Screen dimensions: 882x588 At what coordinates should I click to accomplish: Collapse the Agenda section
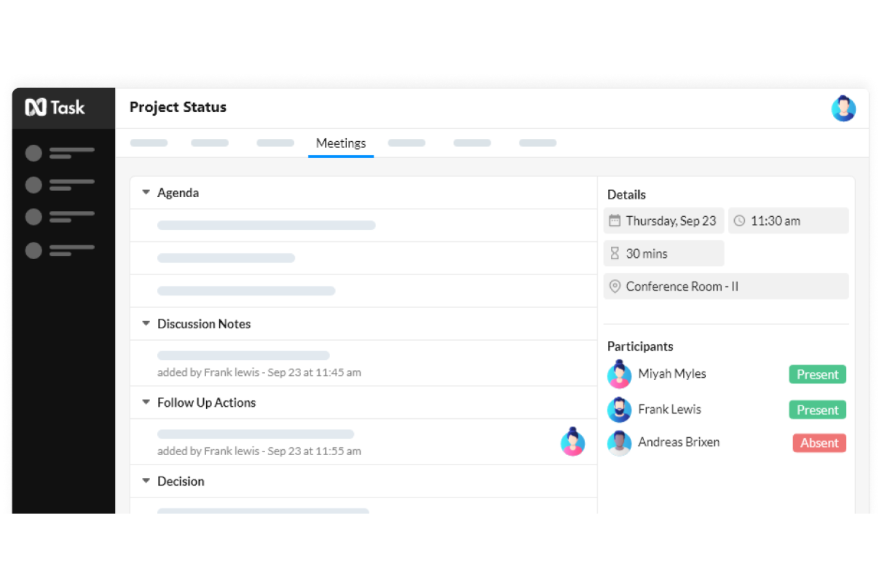(x=145, y=192)
